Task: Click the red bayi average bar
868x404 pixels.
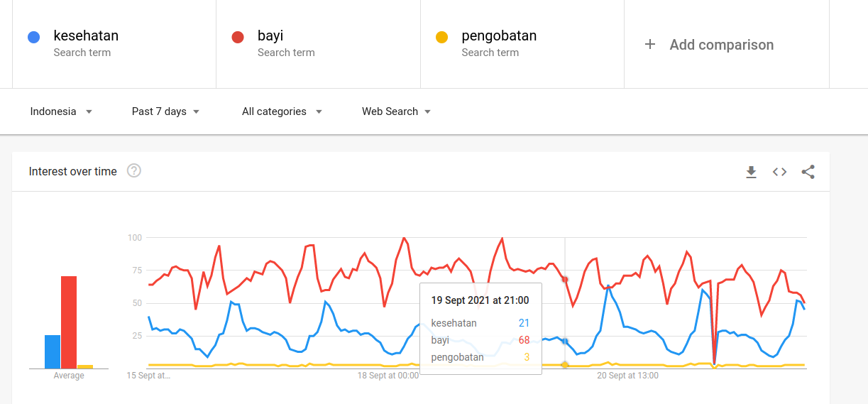Action: click(69, 322)
